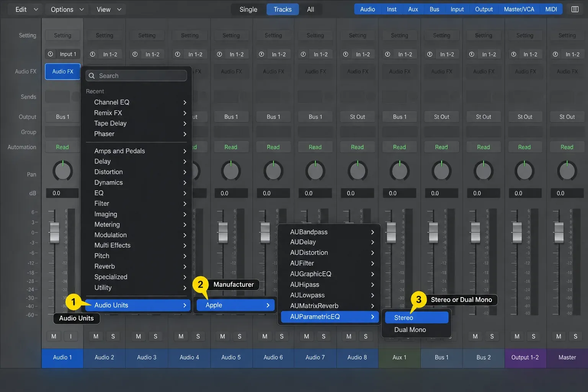Mute the Audio 5 channel
The width and height of the screenshot is (588, 392).
point(222,336)
